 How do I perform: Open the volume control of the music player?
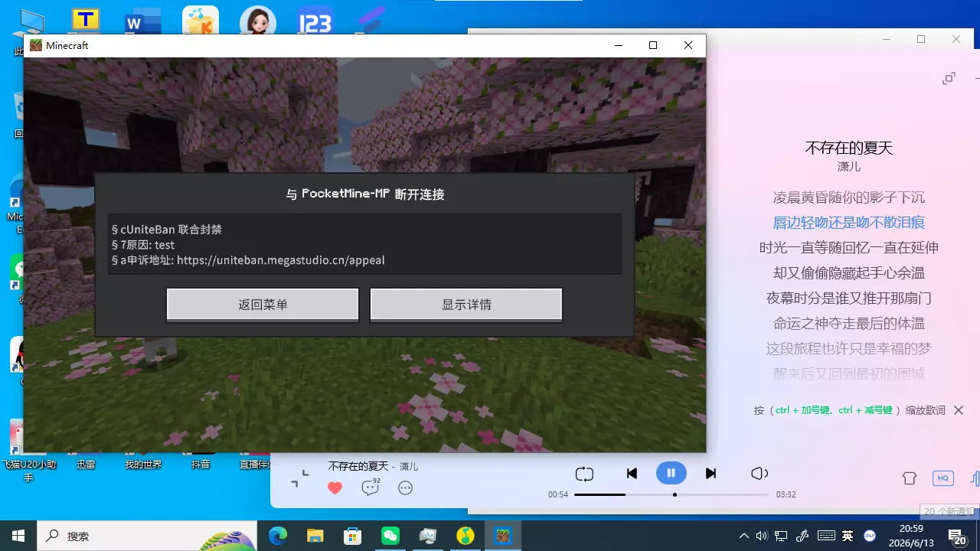click(x=759, y=474)
